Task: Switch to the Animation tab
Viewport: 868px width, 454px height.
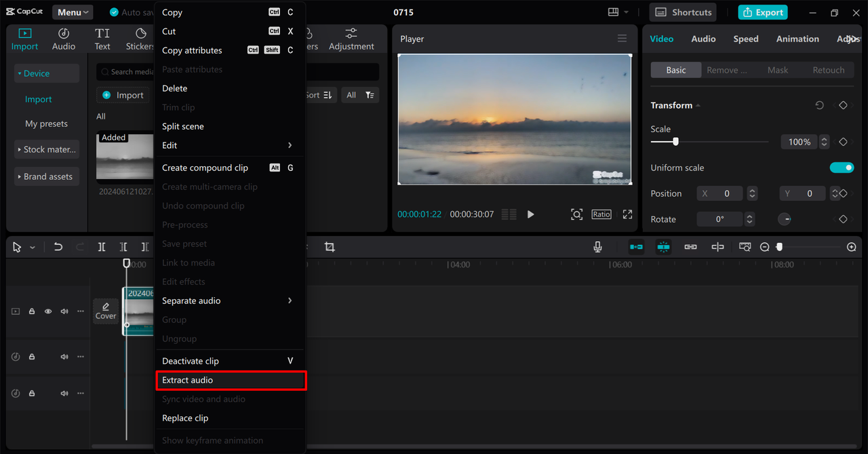Action: [x=797, y=39]
